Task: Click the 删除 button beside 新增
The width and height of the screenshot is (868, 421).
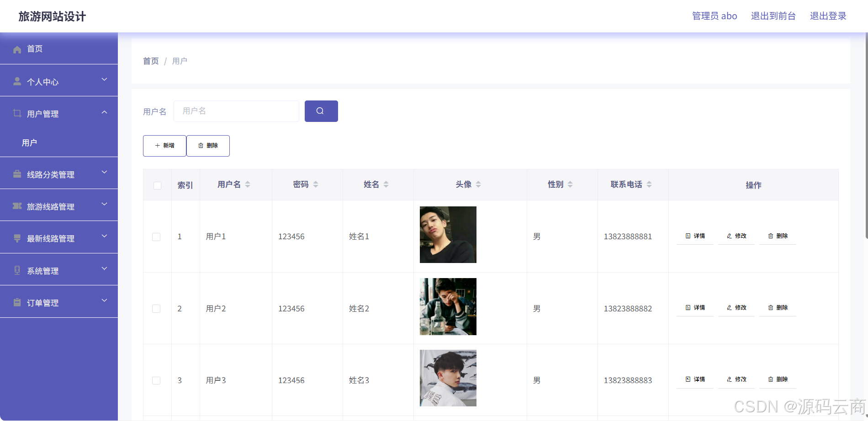Action: pos(208,146)
